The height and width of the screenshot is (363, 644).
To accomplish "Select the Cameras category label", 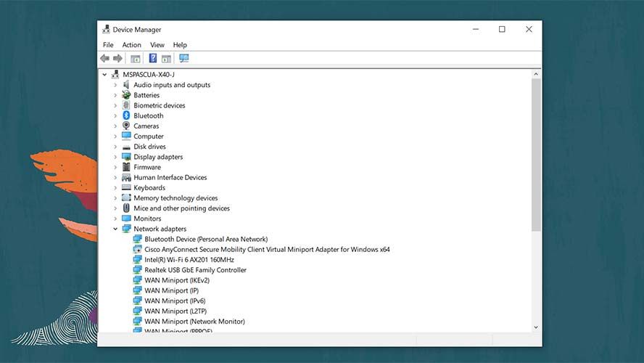I will tap(146, 126).
